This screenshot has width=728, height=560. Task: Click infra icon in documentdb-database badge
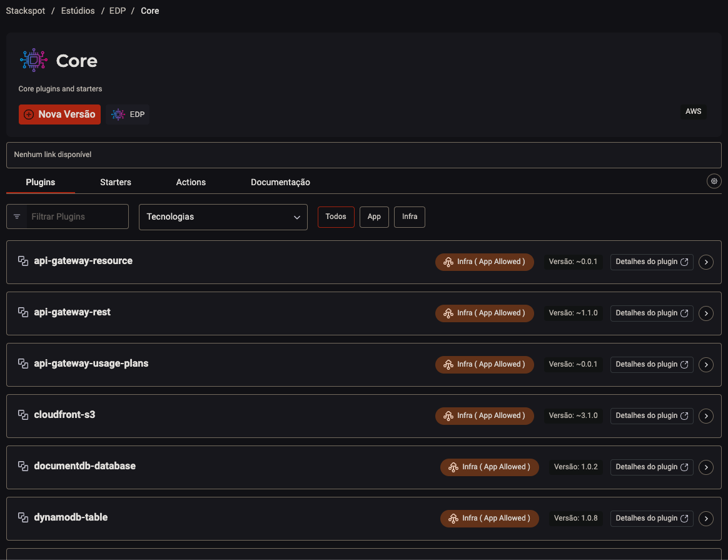[453, 467]
